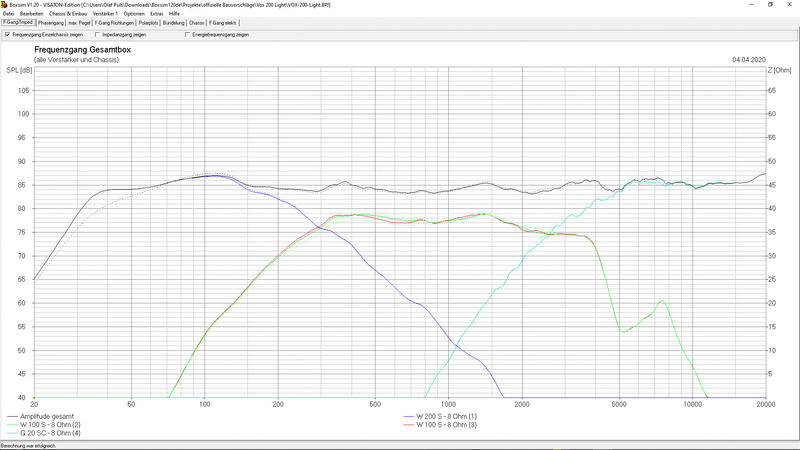Switch to the Phasengang tab
The height and width of the screenshot is (450, 800).
[x=50, y=22]
